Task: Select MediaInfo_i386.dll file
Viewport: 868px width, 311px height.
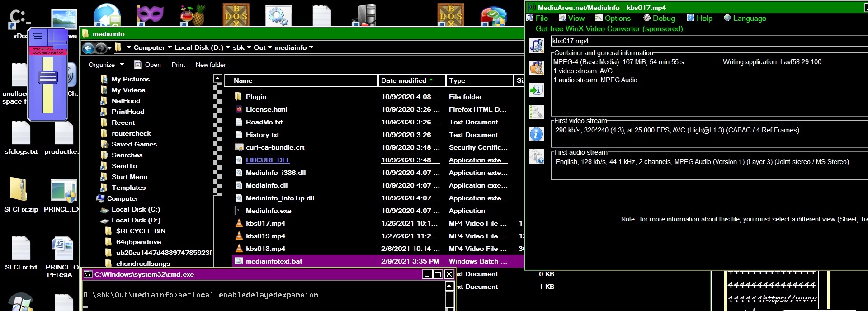Action: click(x=276, y=173)
